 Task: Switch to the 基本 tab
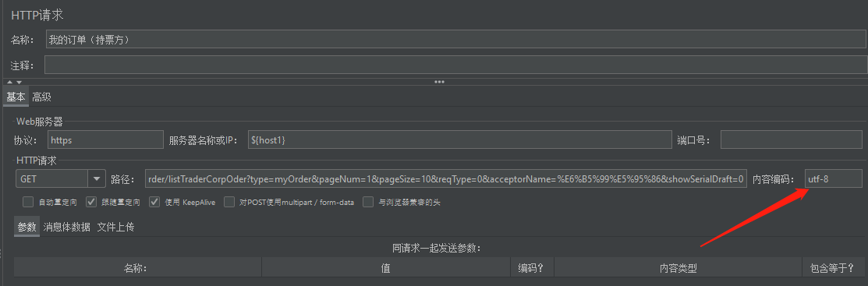(16, 97)
